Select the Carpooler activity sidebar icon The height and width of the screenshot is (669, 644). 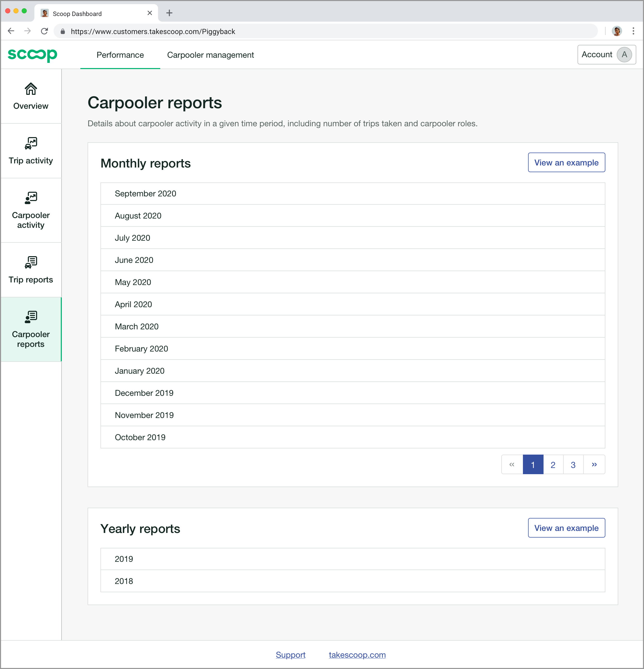tap(31, 198)
